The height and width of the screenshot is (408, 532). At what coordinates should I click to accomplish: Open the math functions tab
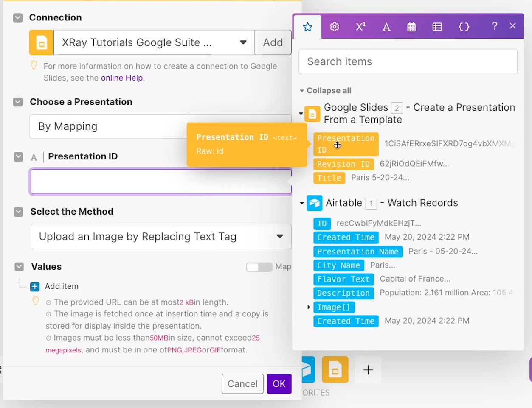[x=360, y=27]
